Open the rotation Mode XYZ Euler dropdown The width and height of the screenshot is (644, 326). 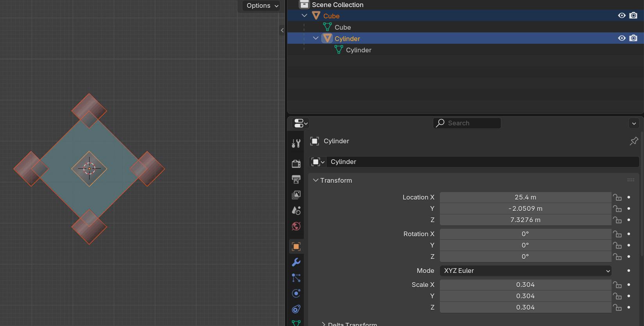pos(526,271)
